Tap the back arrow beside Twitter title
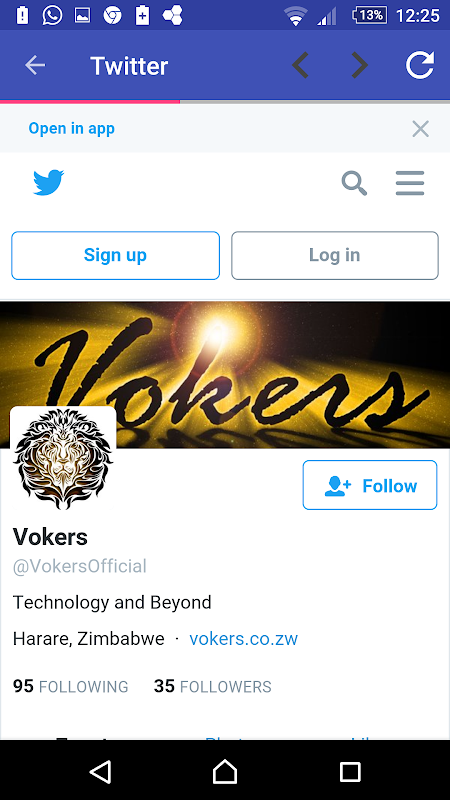 [x=35, y=65]
